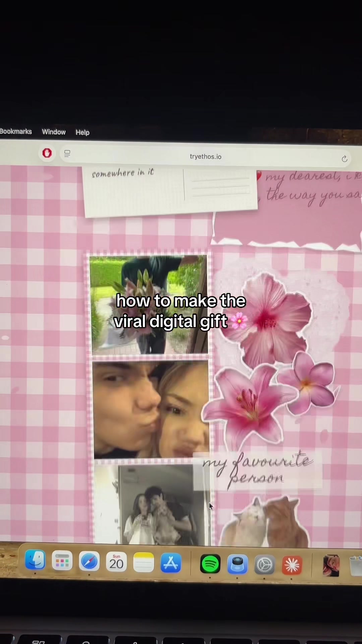Open the Help menu
The width and height of the screenshot is (362, 644).
[x=82, y=132]
